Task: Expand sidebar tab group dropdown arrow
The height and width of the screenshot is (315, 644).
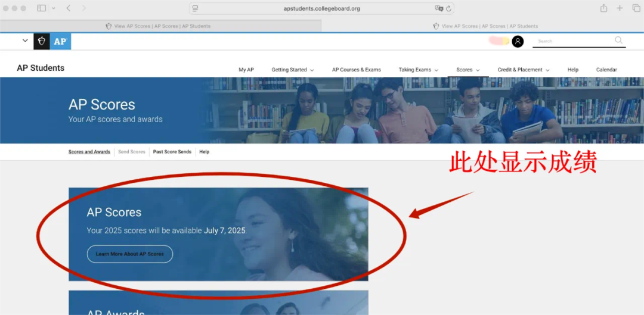Action: coord(54,8)
